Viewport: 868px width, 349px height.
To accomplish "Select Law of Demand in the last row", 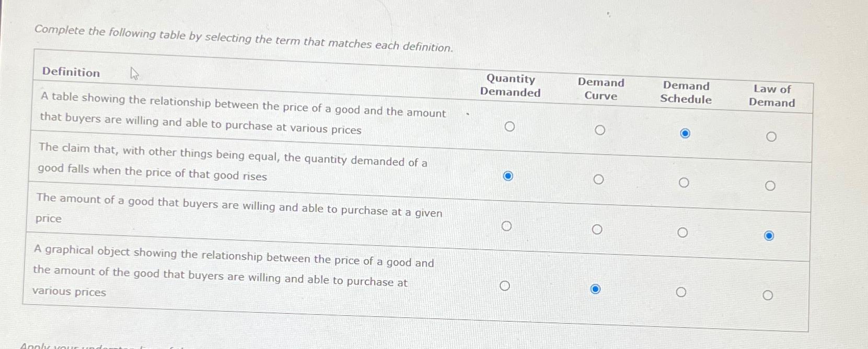I will click(767, 295).
